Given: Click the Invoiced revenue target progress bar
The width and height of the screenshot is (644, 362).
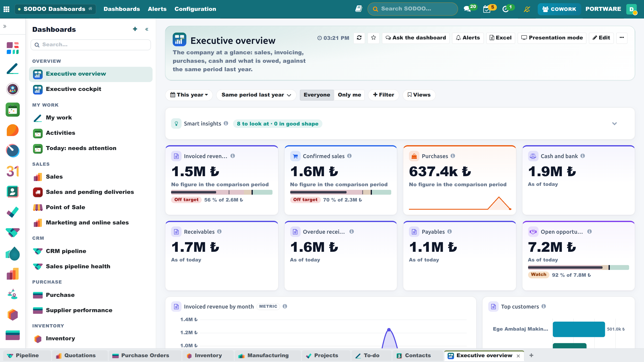Looking at the screenshot, I should click(x=222, y=192).
